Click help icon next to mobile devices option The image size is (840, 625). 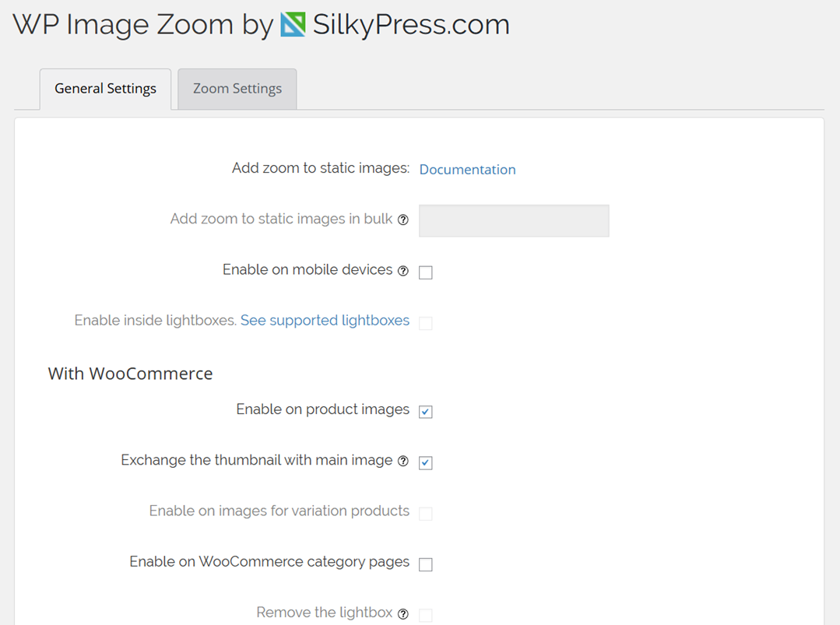403,271
